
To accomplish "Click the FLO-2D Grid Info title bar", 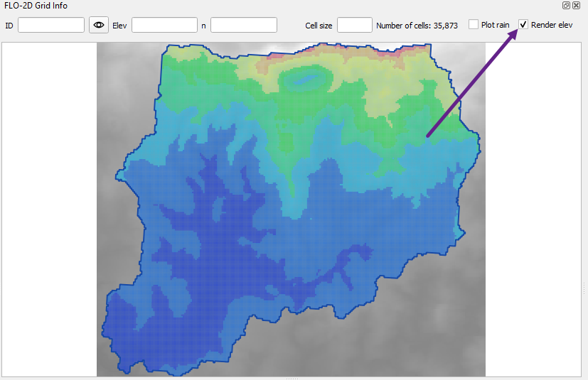I will click(x=213, y=5).
